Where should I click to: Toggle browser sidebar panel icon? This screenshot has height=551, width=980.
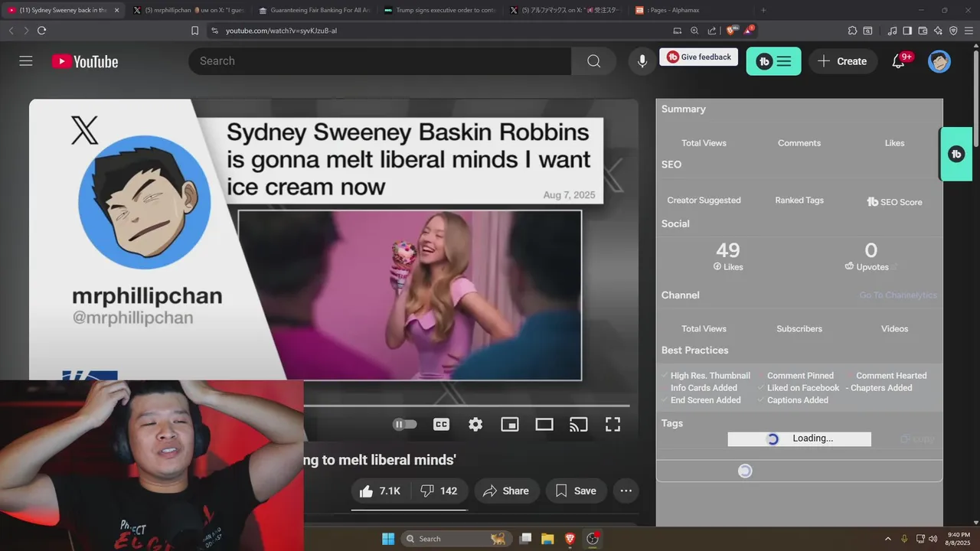[907, 31]
